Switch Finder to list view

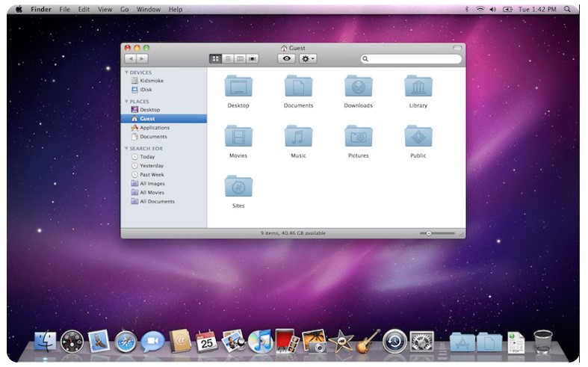pyautogui.click(x=228, y=58)
